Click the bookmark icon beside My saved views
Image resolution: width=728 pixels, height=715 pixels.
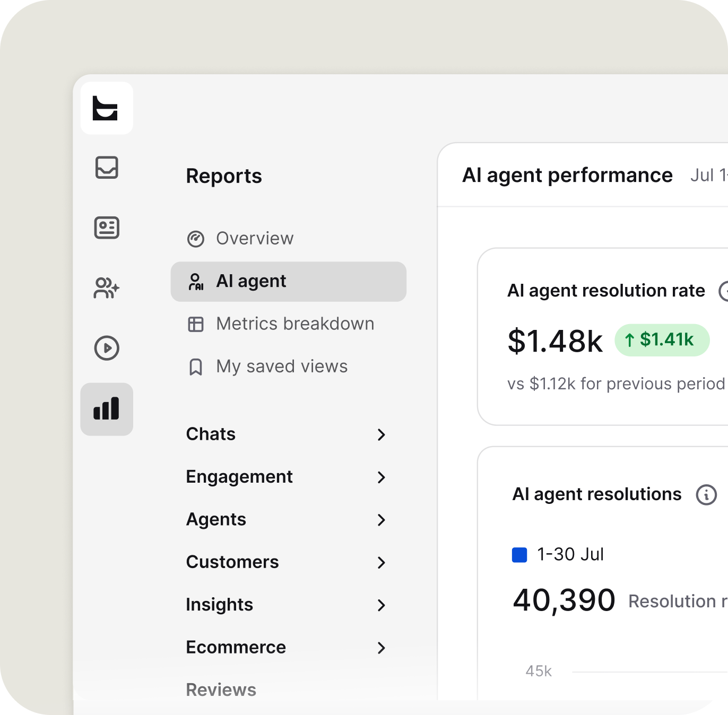pyautogui.click(x=196, y=367)
